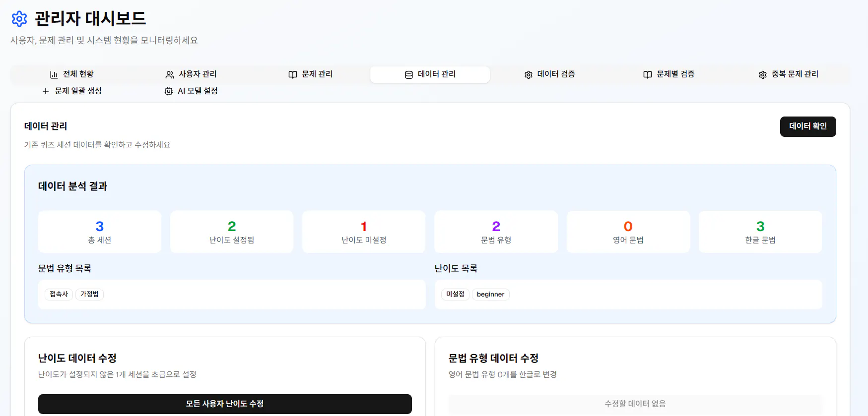Click the 문법 유형 목록 label
This screenshot has height=416, width=868.
coord(65,268)
